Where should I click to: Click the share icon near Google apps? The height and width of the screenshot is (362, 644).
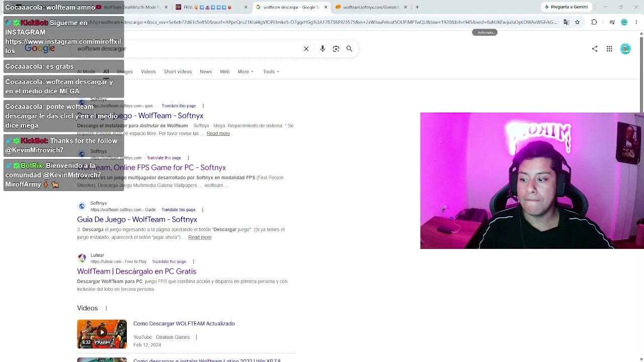pos(595,49)
